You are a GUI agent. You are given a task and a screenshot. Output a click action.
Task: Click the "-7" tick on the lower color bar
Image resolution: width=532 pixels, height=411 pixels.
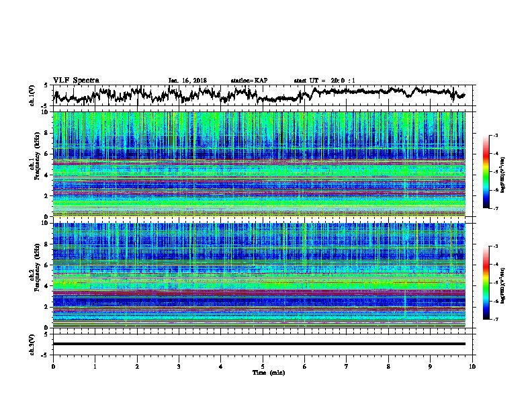495,319
